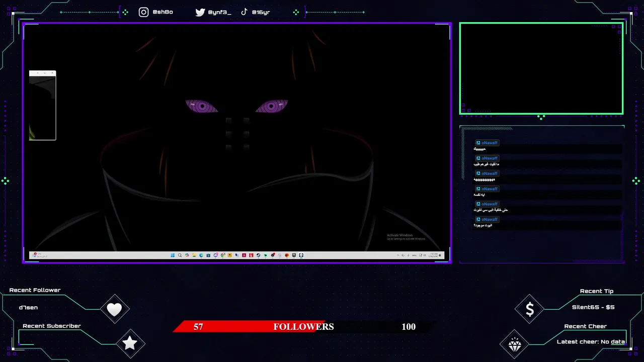The width and height of the screenshot is (644, 362).
Task: Click the Silent65 - $5 tip entry
Action: pos(593,307)
